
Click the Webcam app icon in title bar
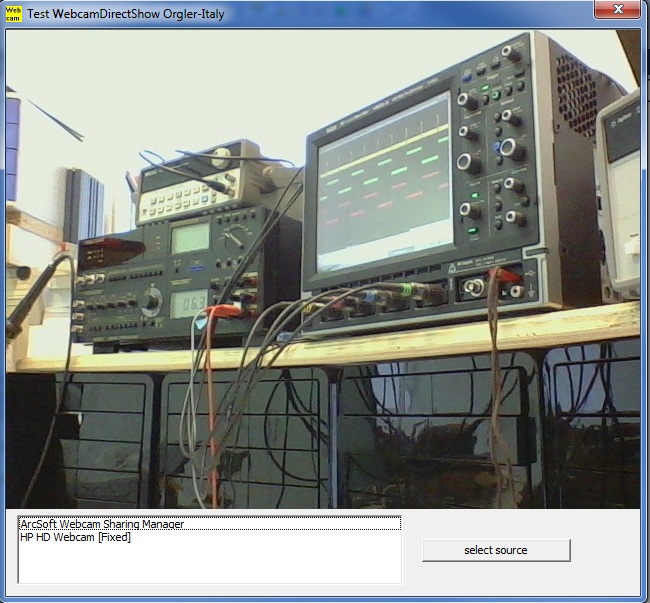(14, 13)
